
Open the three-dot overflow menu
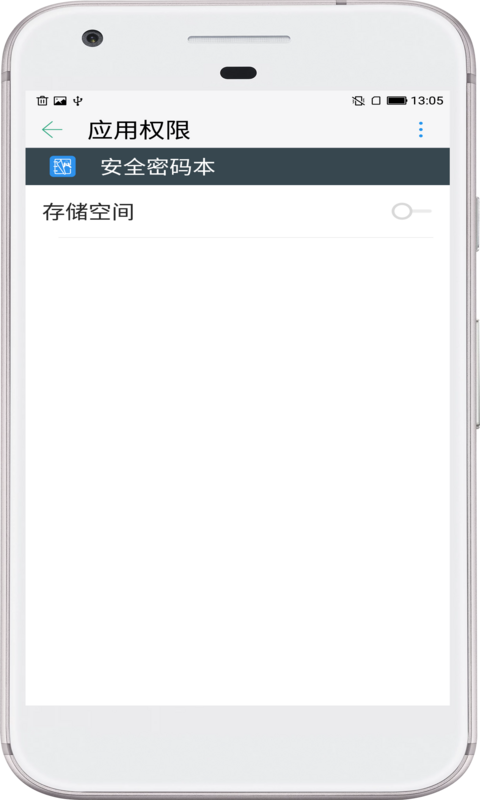tap(421, 130)
